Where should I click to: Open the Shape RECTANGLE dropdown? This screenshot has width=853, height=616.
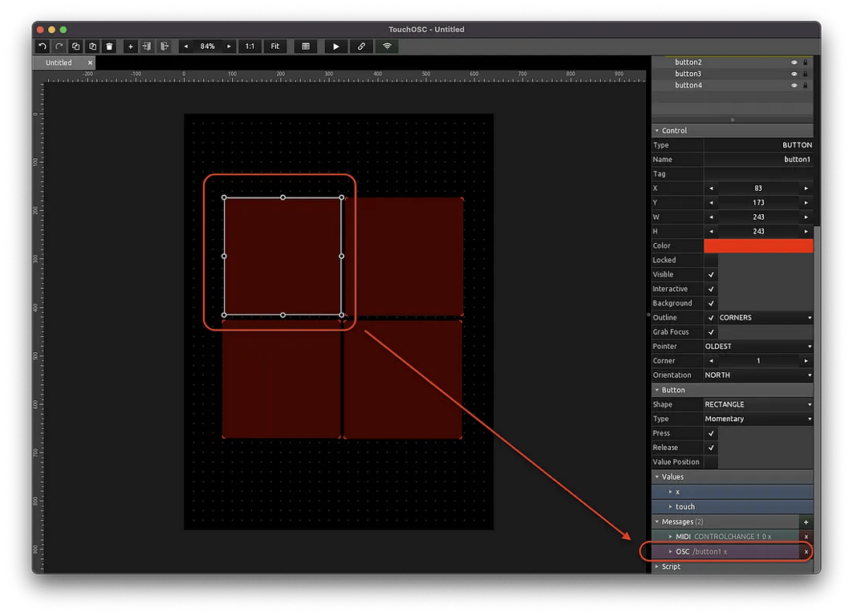pos(758,404)
